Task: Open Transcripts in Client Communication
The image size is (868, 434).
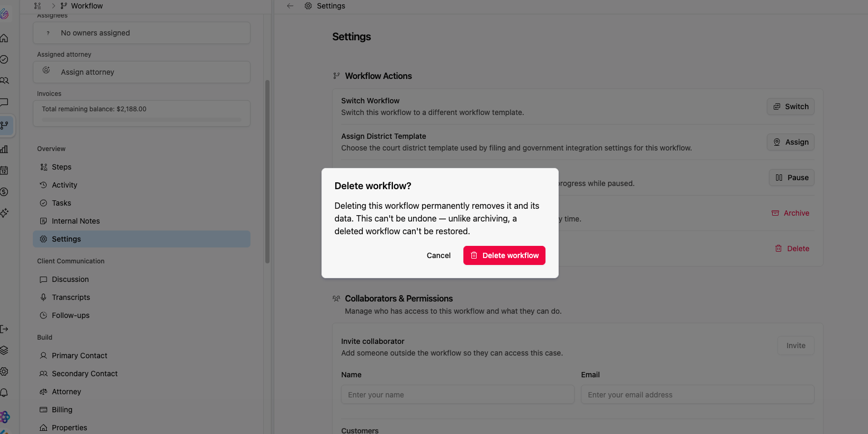Action: [141, 297]
